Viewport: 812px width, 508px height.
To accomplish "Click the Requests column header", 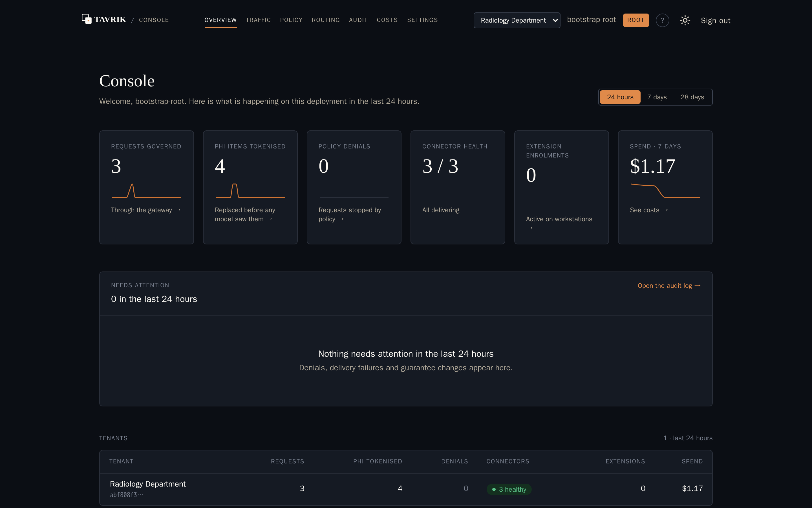I will pos(288,461).
